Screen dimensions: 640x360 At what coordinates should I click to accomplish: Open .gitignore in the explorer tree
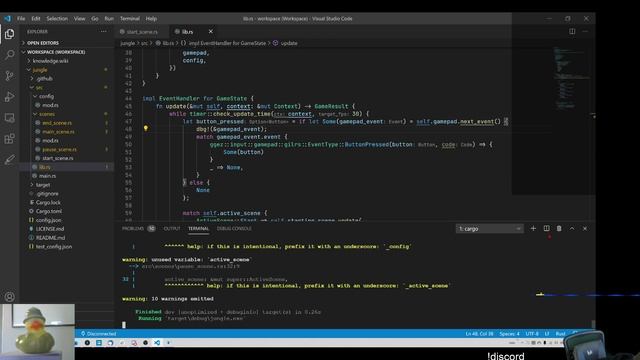coord(47,193)
